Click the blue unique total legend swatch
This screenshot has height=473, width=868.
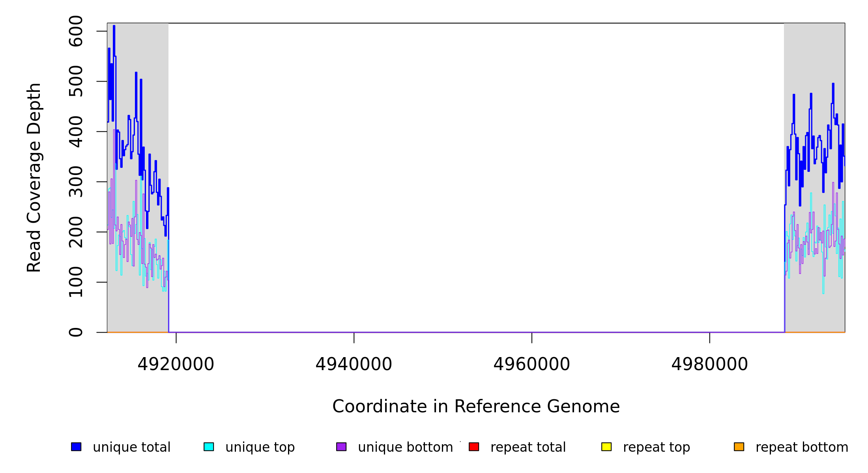click(x=76, y=447)
